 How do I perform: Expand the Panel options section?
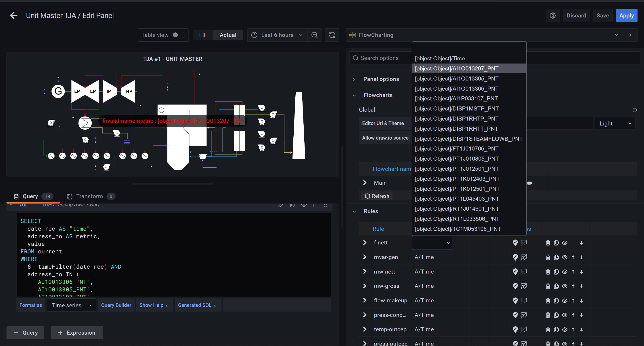pyautogui.click(x=381, y=79)
